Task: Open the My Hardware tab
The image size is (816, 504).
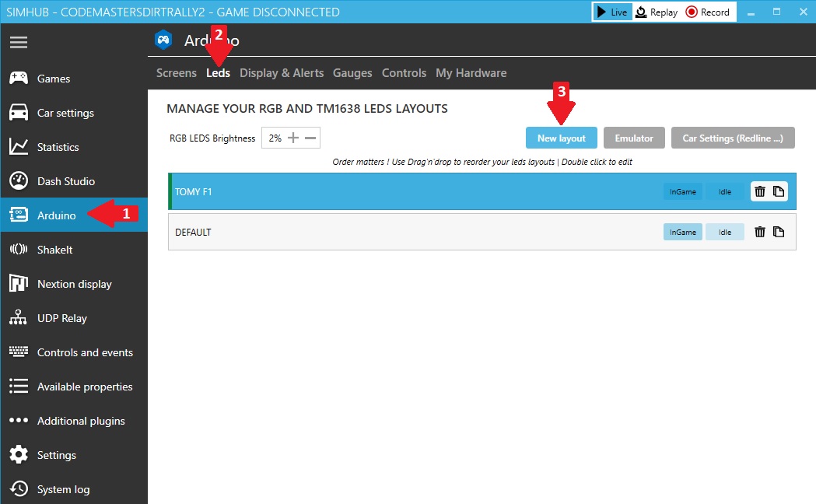Action: tap(471, 73)
